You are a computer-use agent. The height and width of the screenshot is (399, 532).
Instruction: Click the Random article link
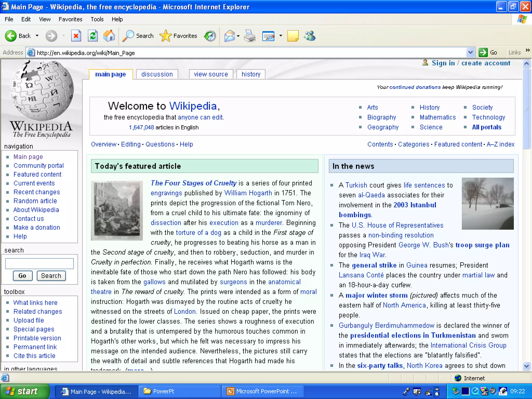coord(35,201)
